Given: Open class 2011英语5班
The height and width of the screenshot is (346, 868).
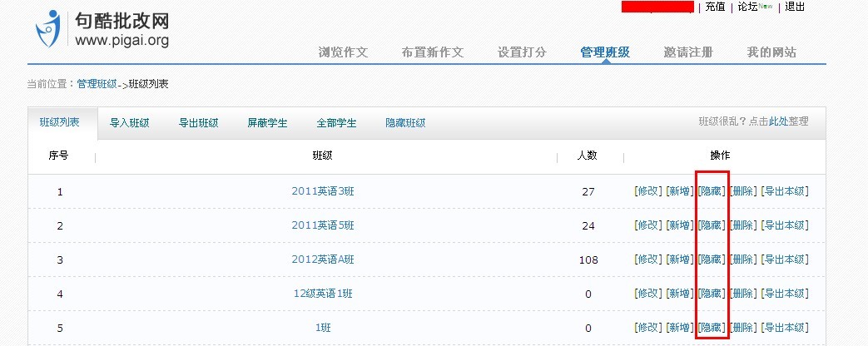Looking at the screenshot, I should (323, 225).
